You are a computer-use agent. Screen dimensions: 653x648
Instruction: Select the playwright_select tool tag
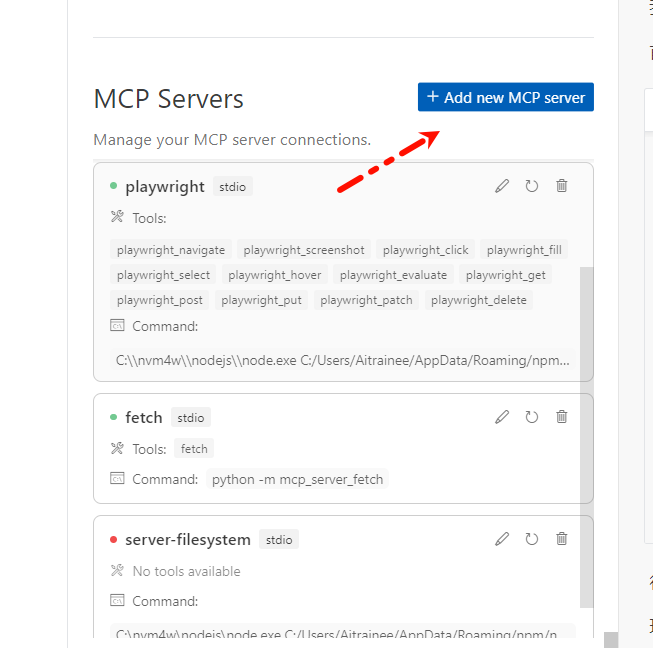[x=163, y=275]
